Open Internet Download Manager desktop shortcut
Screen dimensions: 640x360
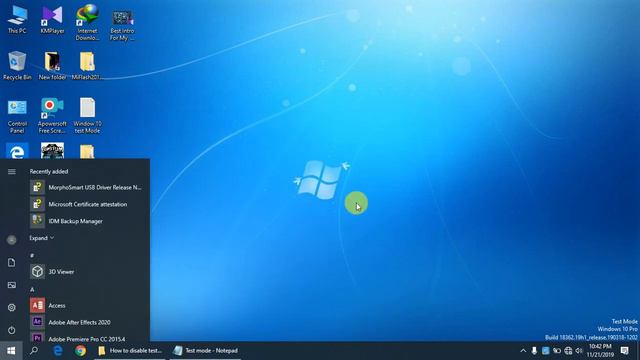click(x=87, y=23)
